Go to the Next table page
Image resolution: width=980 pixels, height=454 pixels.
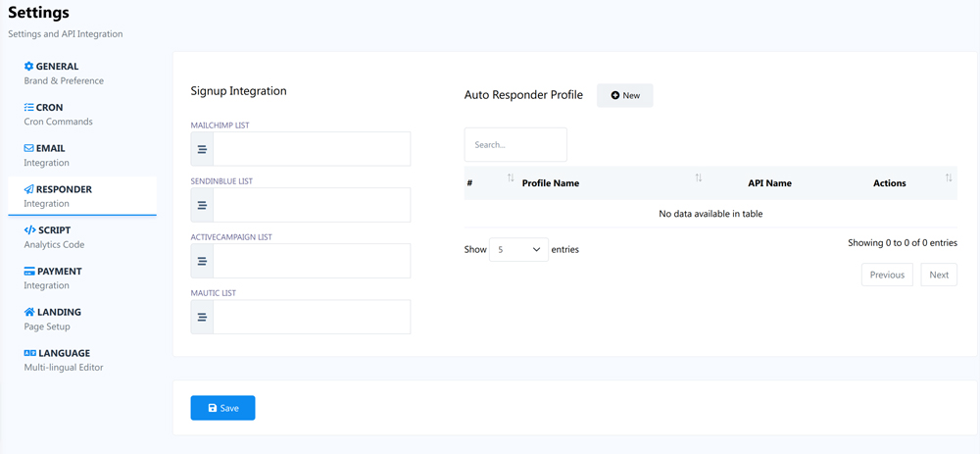pos(938,275)
